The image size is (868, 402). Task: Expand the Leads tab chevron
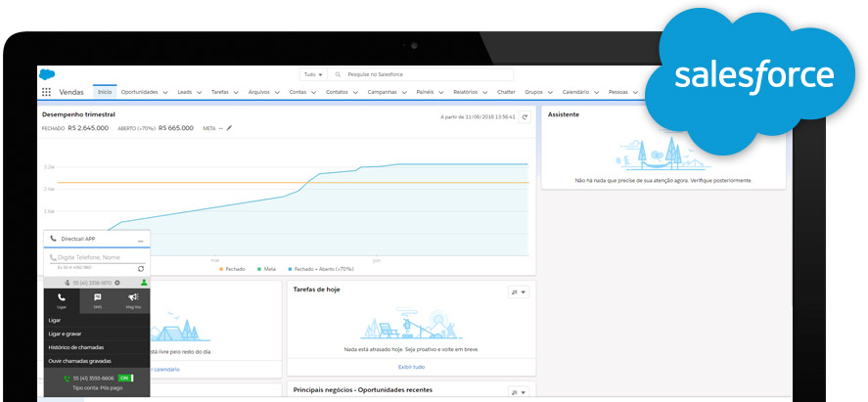tap(200, 92)
